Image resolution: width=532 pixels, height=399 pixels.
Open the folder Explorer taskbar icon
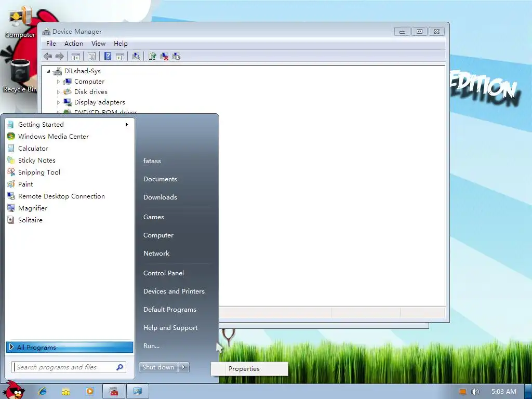(66, 392)
